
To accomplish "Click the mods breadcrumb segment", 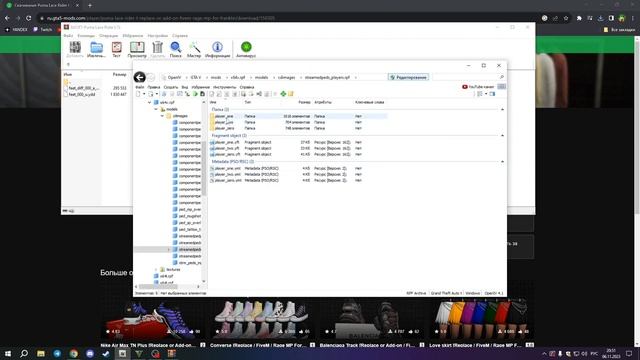I will 216,77.
